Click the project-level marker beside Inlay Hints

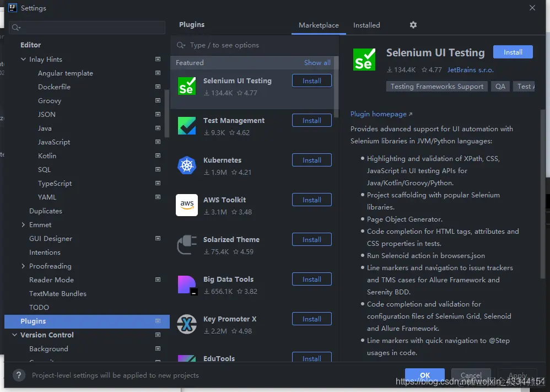(158, 60)
